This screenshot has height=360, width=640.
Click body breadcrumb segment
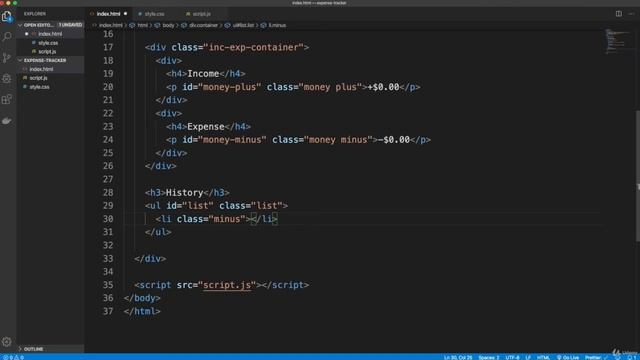pyautogui.click(x=168, y=25)
